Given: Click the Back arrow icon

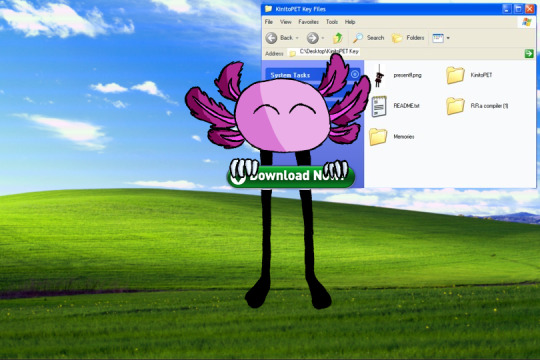Looking at the screenshot, I should tap(271, 38).
